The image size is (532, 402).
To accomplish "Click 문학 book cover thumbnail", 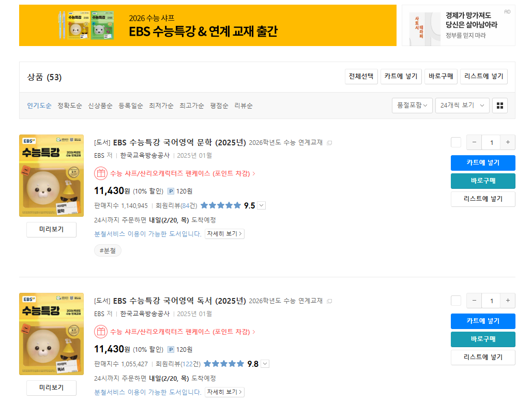I will [51, 175].
